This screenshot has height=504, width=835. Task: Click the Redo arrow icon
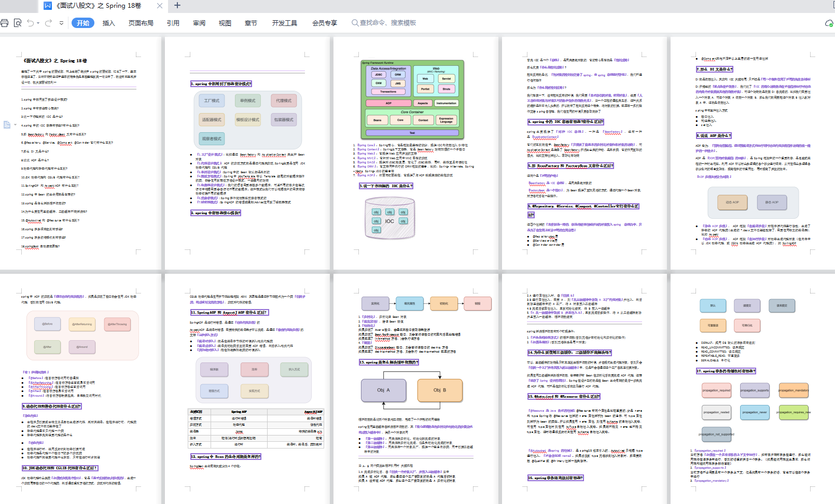(48, 23)
